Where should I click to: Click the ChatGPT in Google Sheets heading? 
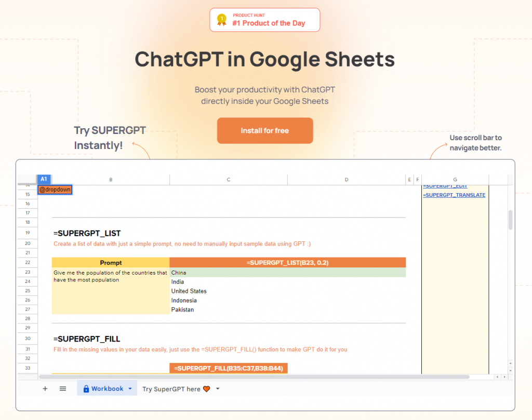[x=264, y=60]
